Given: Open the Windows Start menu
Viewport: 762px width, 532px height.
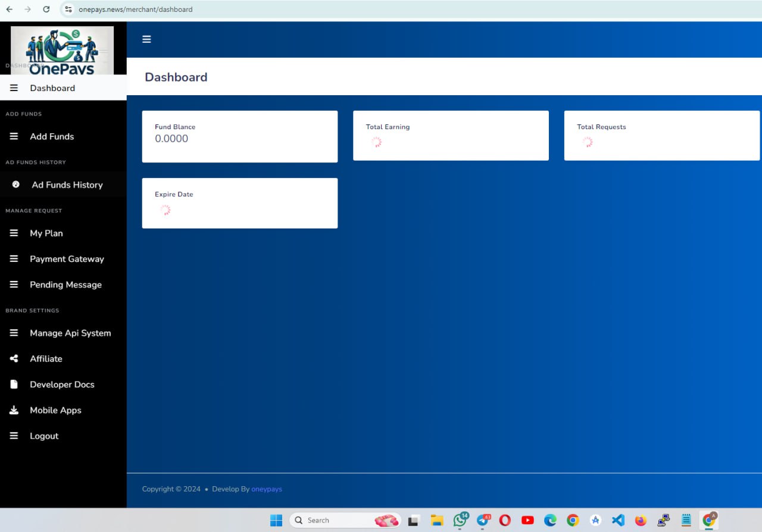Looking at the screenshot, I should [276, 520].
